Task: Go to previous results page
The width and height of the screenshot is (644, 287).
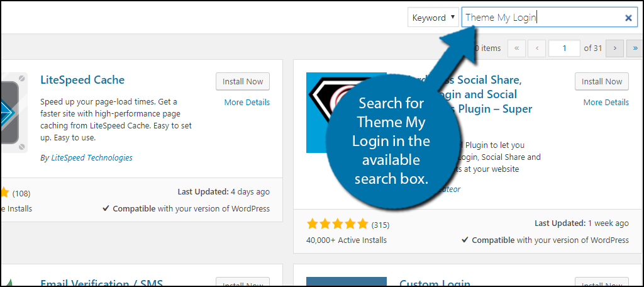Action: click(x=537, y=48)
